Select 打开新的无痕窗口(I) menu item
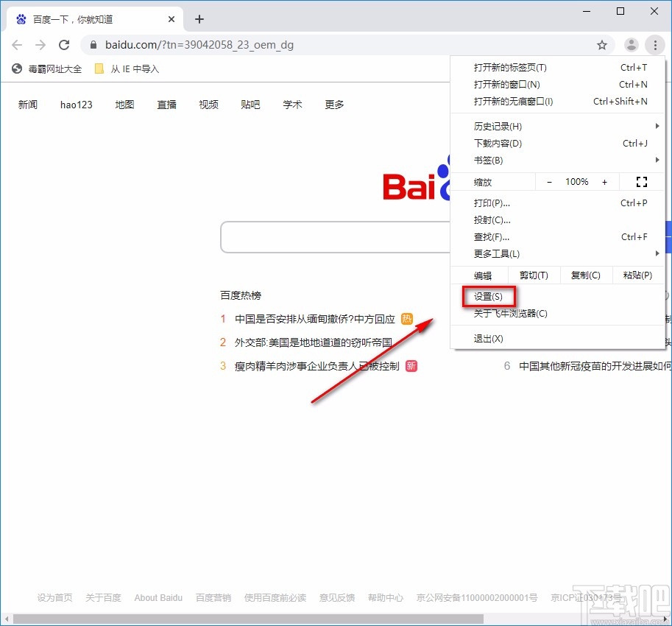The width and height of the screenshot is (672, 626). 557,101
